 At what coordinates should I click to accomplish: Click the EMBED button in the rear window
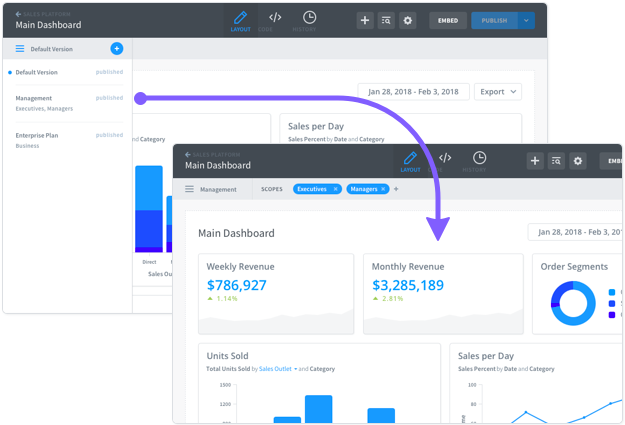coord(448,20)
